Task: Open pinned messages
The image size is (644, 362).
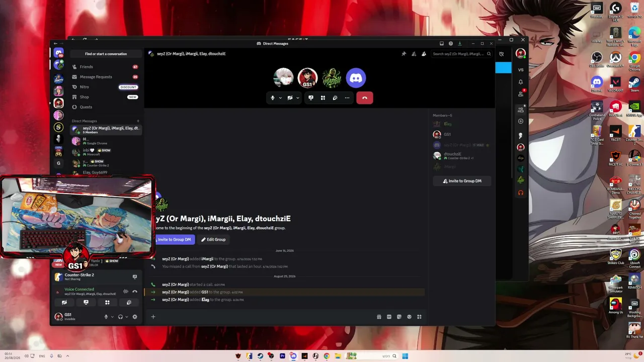Action: point(404,54)
